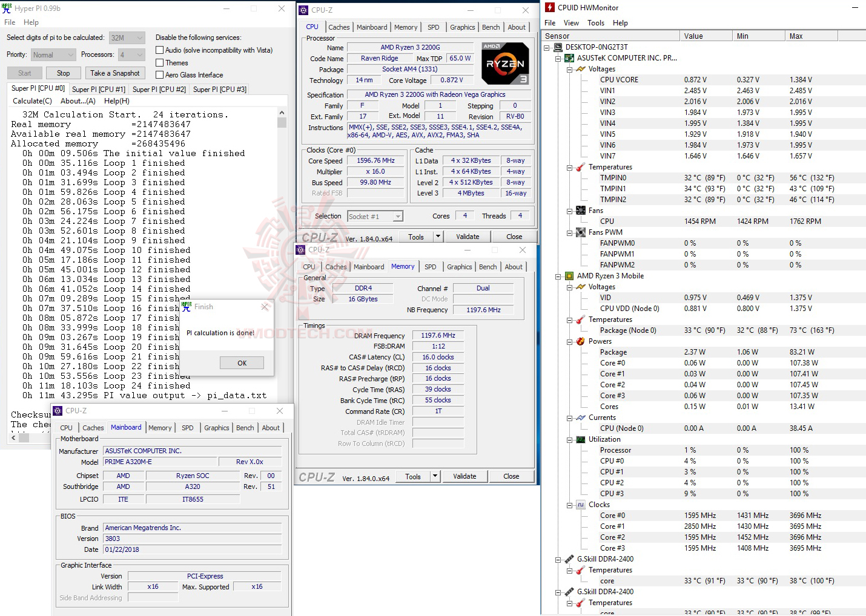Click the motherboard icon beside ASUSTeK COMPUTER INC
The width and height of the screenshot is (866, 616).
point(569,57)
